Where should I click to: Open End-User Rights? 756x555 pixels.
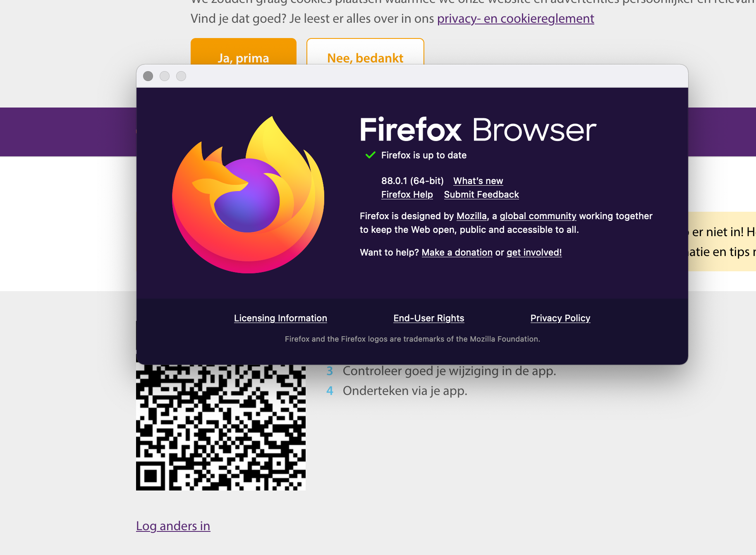(x=428, y=318)
